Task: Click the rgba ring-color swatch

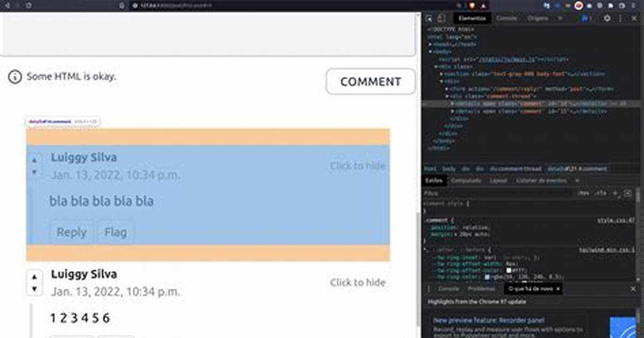Action: pyautogui.click(x=487, y=277)
